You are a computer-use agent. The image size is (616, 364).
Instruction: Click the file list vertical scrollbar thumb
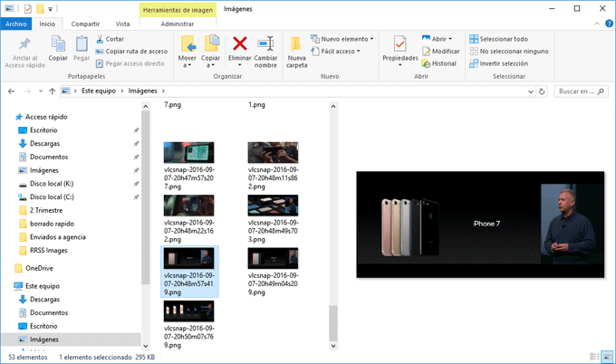coord(332,321)
